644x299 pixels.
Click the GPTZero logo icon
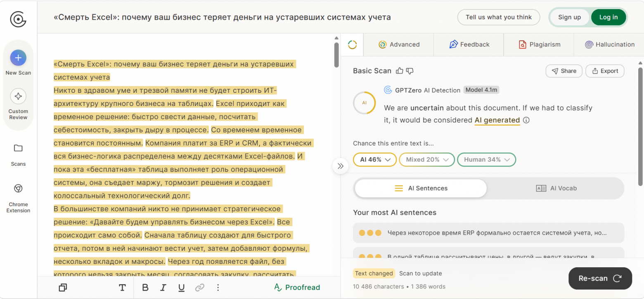[x=18, y=19]
